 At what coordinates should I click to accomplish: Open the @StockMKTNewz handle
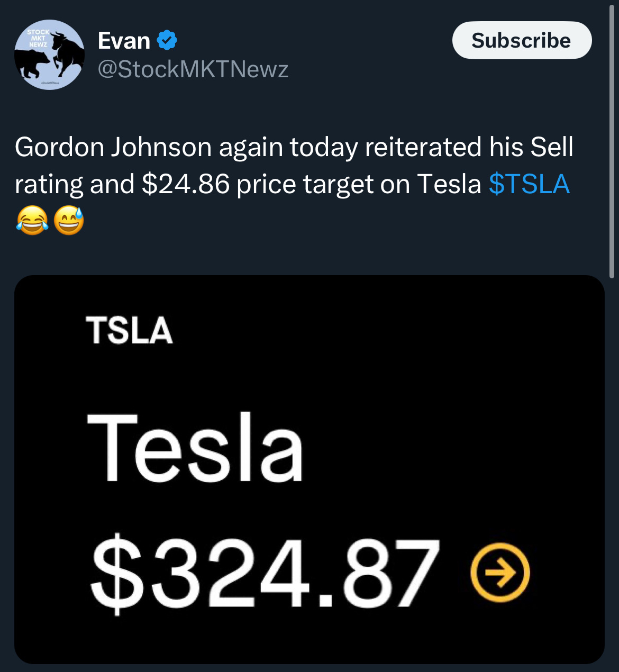coord(193,69)
